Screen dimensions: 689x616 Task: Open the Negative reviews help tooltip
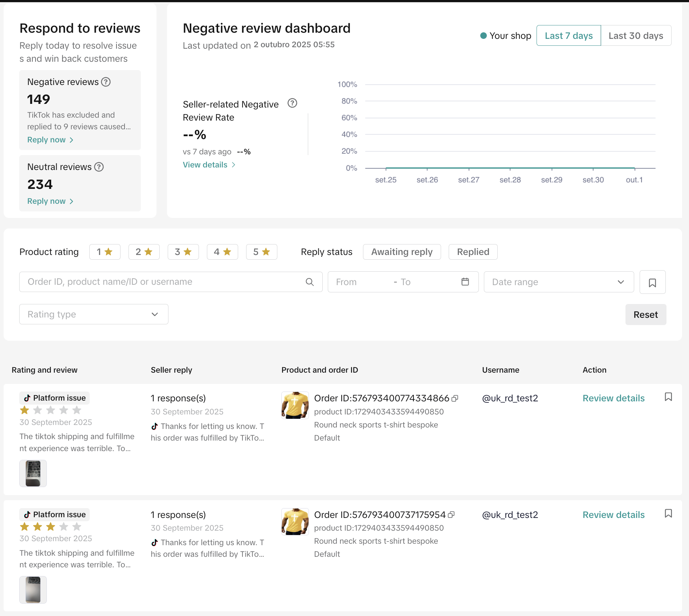(x=106, y=82)
